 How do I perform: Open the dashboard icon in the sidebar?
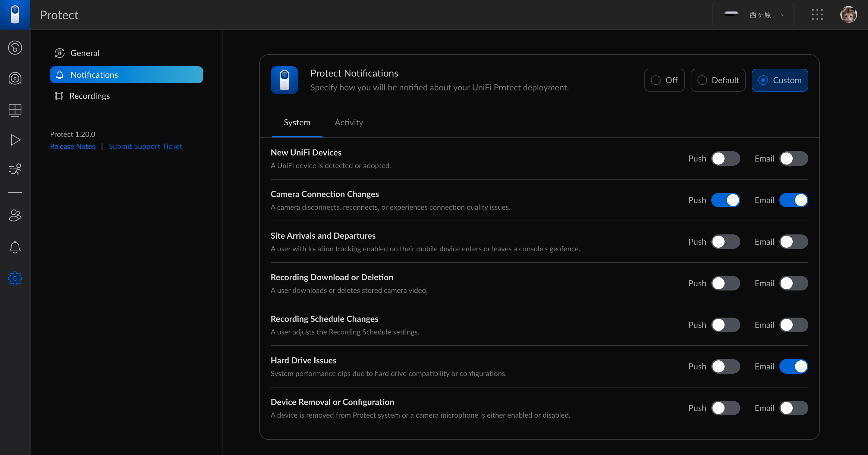click(15, 48)
